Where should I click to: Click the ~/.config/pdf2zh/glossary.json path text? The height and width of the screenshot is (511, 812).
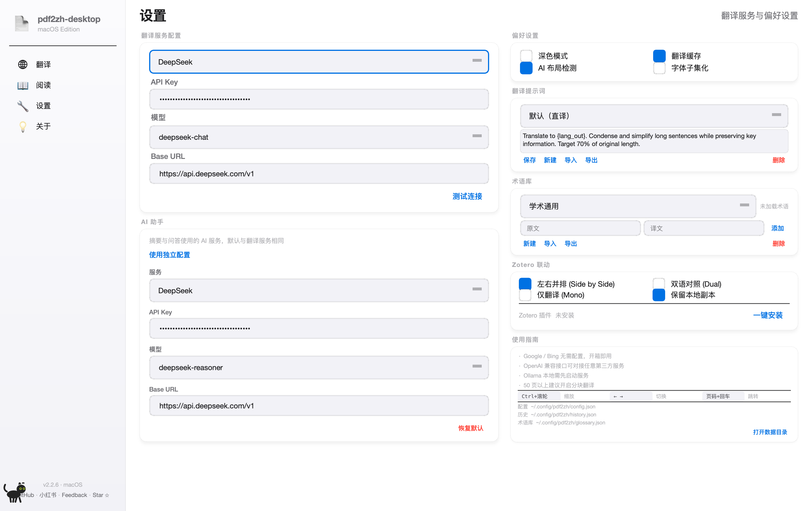tap(570, 423)
